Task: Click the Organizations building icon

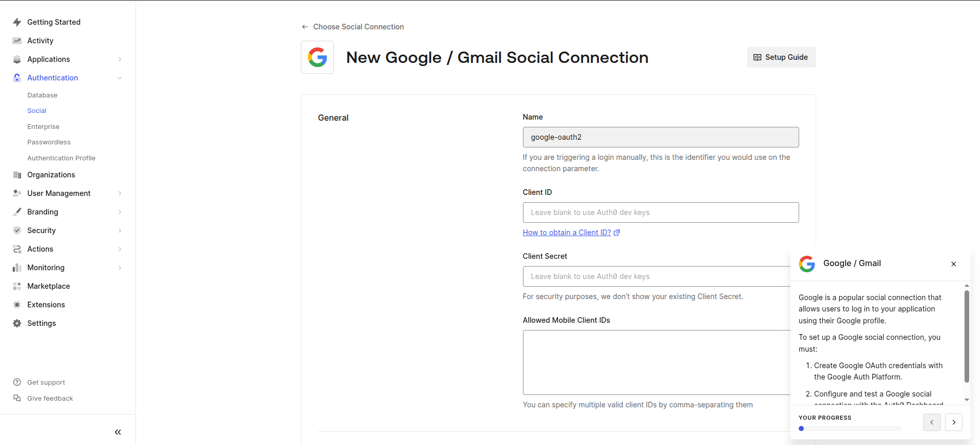Action: pyautogui.click(x=17, y=175)
